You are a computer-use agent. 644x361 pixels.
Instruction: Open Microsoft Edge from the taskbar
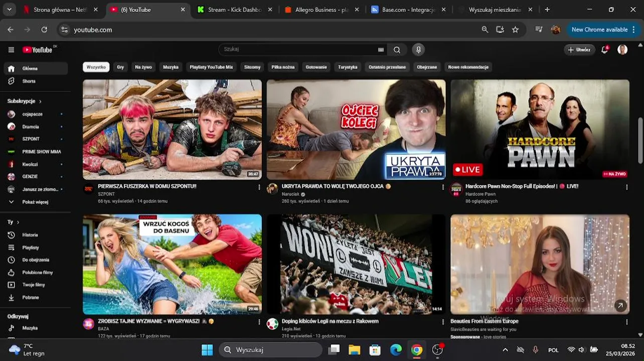click(x=396, y=349)
